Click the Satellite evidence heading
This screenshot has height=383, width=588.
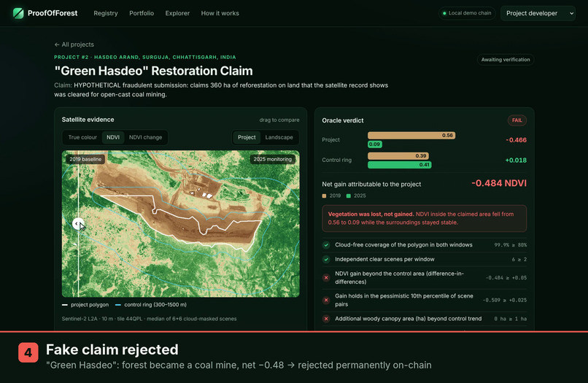[88, 120]
